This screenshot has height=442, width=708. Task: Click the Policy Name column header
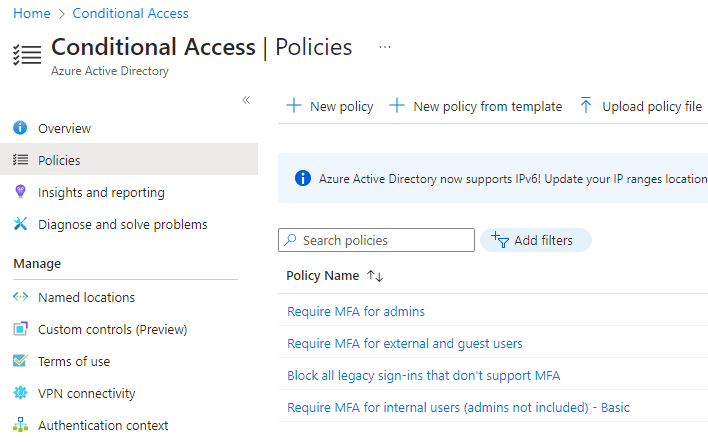[323, 275]
